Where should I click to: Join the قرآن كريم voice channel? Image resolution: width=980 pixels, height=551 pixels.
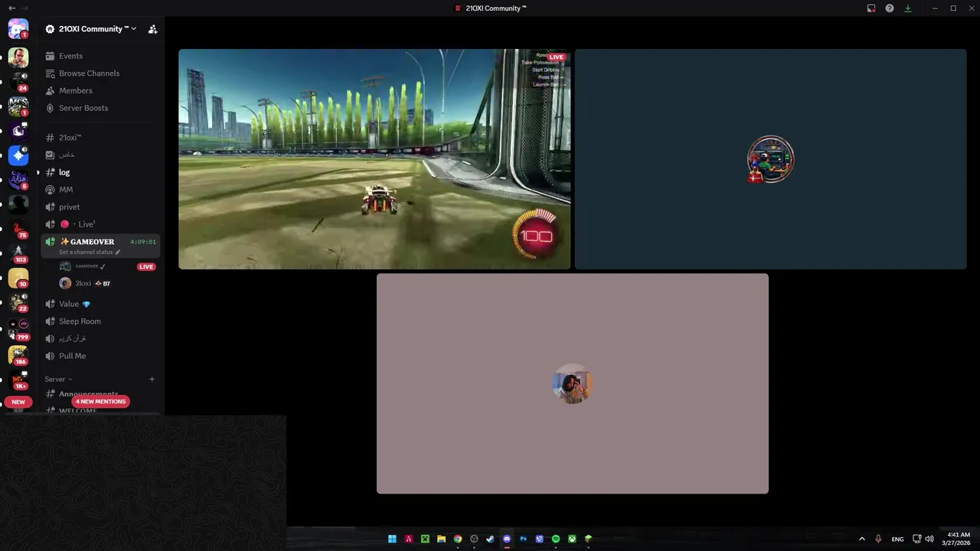click(x=100, y=338)
